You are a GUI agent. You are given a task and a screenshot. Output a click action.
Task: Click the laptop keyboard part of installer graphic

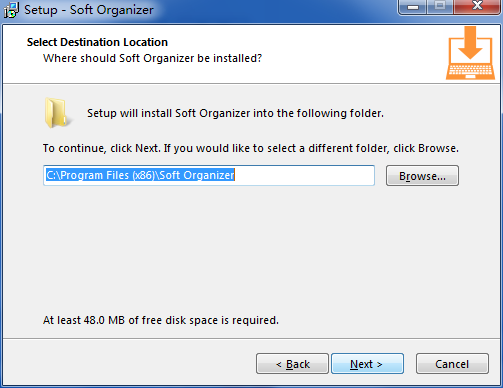tap(470, 71)
